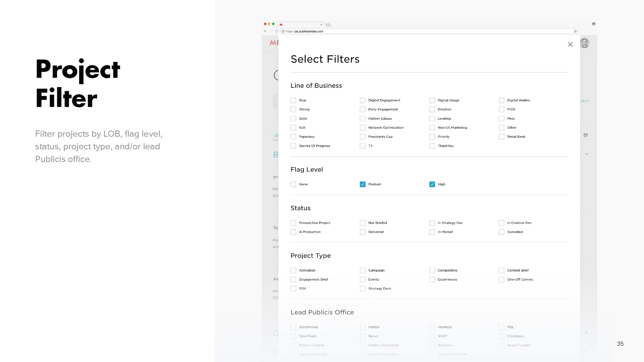644x362 pixels.
Task: Expand the section with the lower plus icon
Action: coord(586,351)
